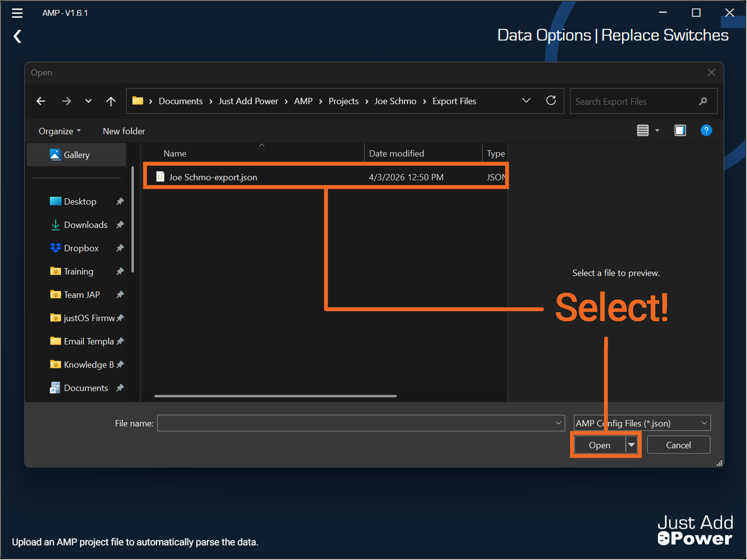This screenshot has width=747, height=560.
Task: Click New folder in toolbar
Action: (x=123, y=131)
